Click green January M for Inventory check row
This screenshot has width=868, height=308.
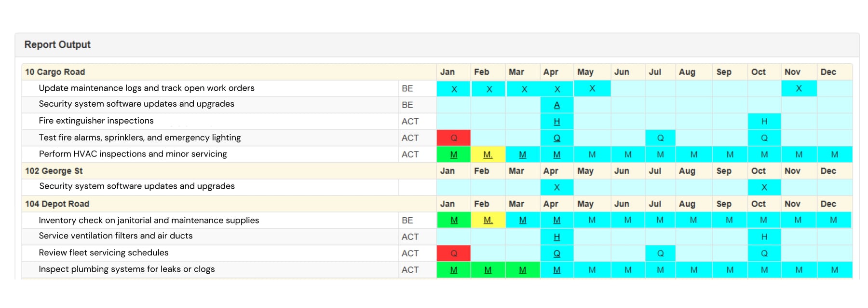(x=454, y=220)
